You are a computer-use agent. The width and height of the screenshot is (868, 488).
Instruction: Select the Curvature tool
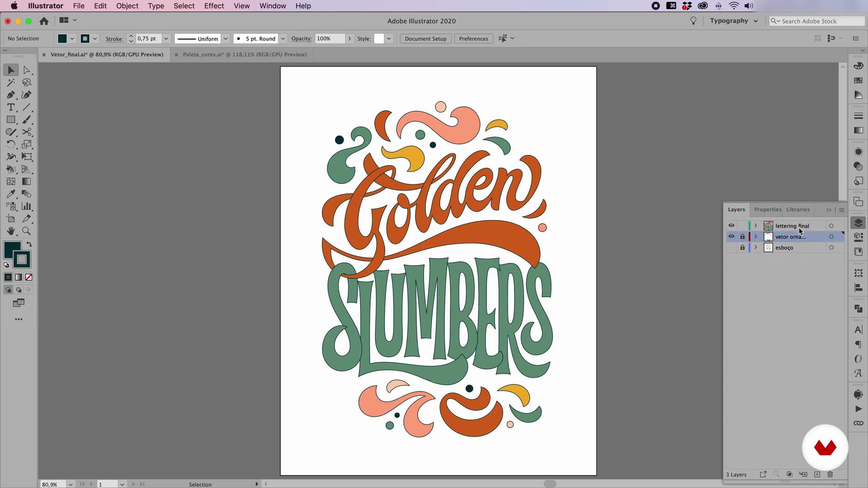coord(27,95)
